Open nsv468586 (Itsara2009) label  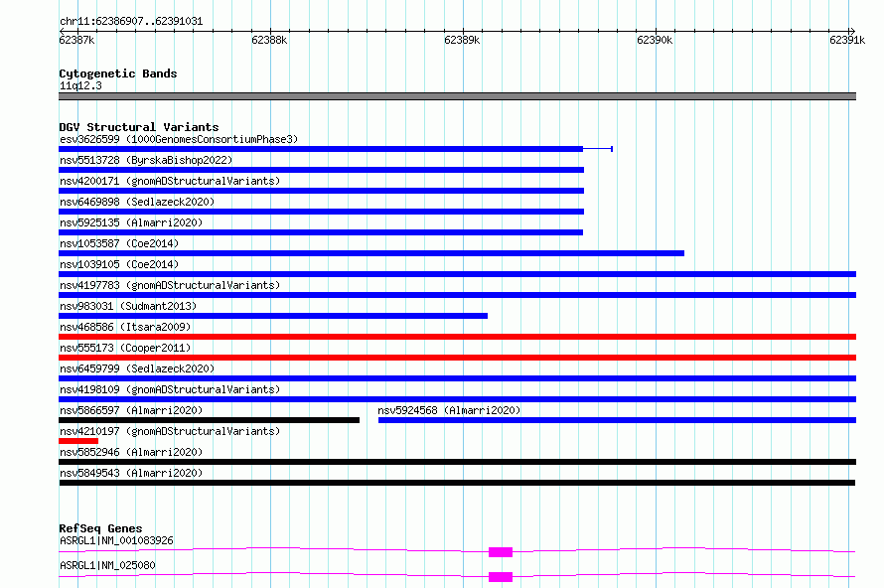pos(125,327)
